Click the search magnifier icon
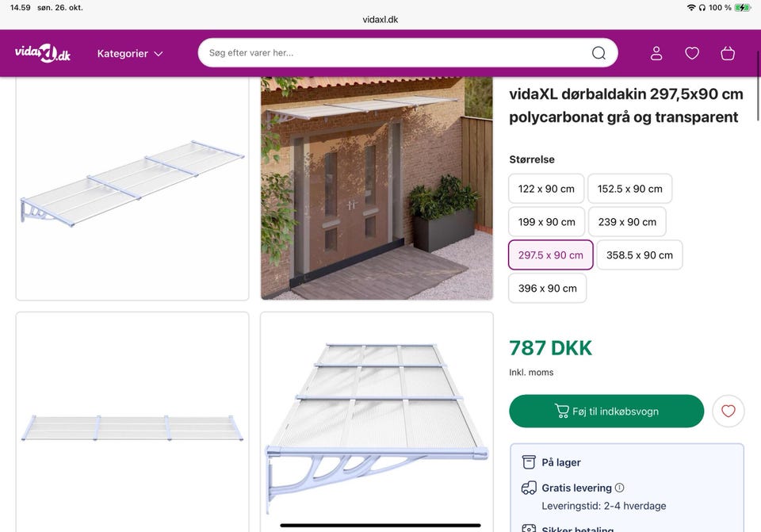Viewport: 761px width, 532px height. pos(598,53)
